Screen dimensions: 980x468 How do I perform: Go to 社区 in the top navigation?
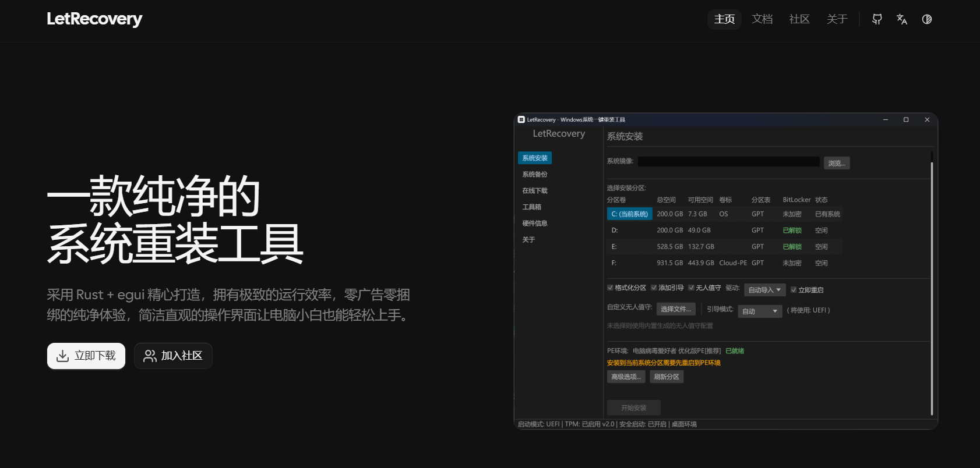(x=799, y=19)
